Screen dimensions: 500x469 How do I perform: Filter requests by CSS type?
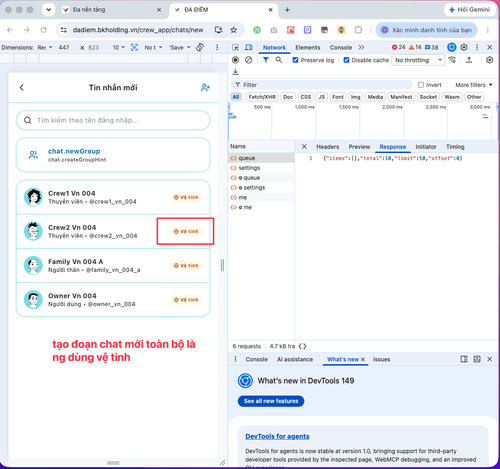(306, 97)
